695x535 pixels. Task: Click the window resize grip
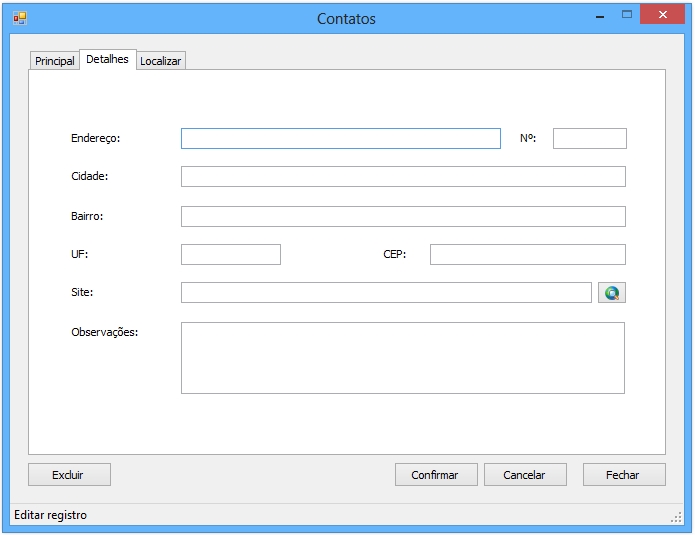coord(676,517)
